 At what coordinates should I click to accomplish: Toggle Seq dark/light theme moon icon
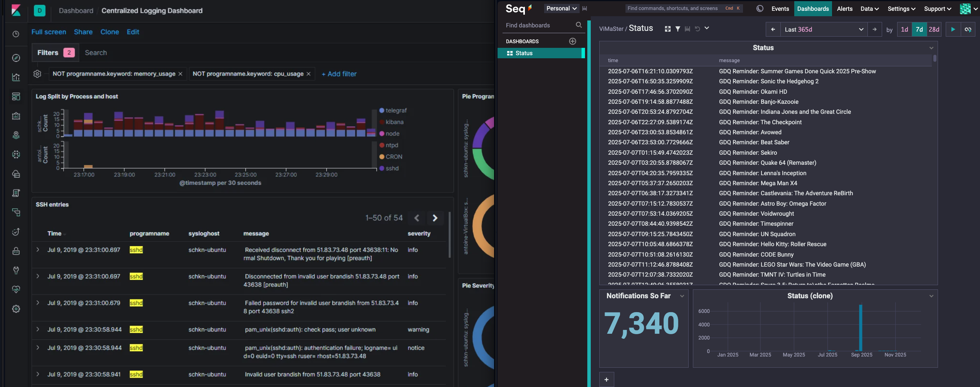(760, 8)
